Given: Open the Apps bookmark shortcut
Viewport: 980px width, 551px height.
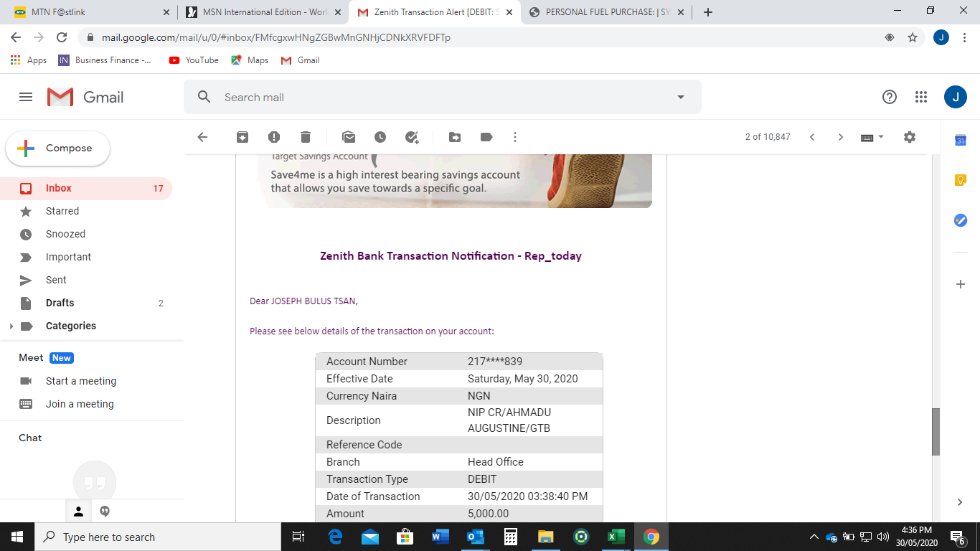Looking at the screenshot, I should pos(29,60).
